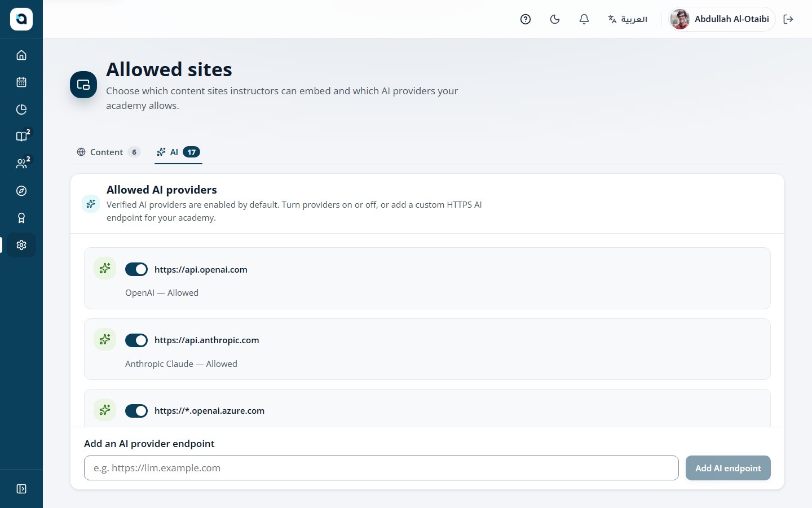Open Abdullah Al-Otaibi profile menu
812x508 pixels.
pos(722,19)
